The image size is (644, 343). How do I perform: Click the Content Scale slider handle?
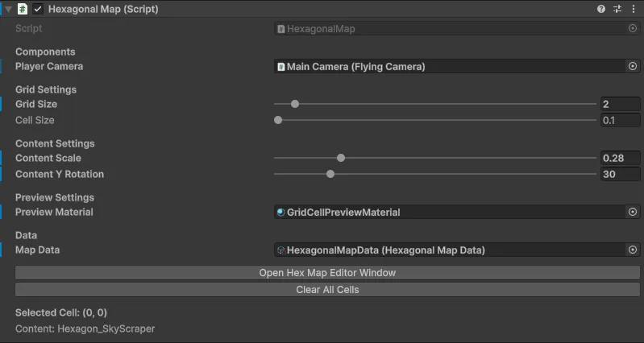340,158
